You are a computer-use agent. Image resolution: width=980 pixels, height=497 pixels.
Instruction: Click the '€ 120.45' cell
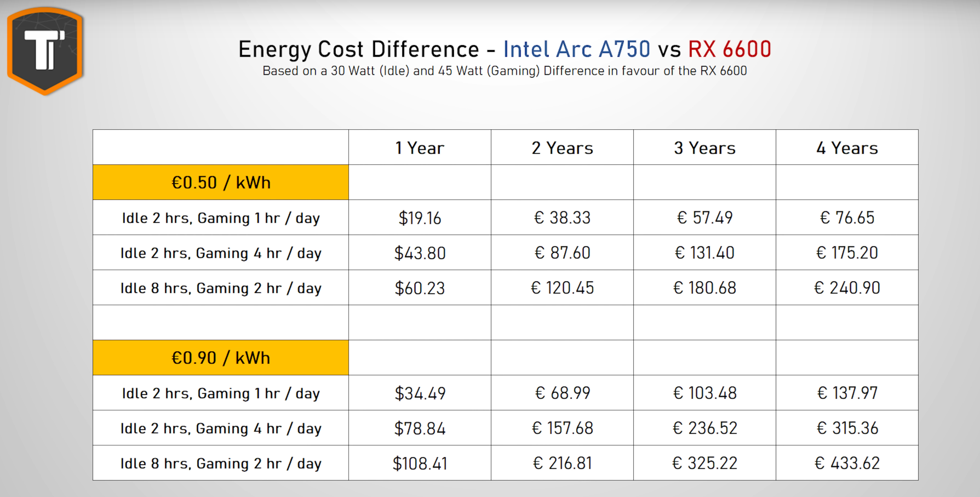pos(563,288)
